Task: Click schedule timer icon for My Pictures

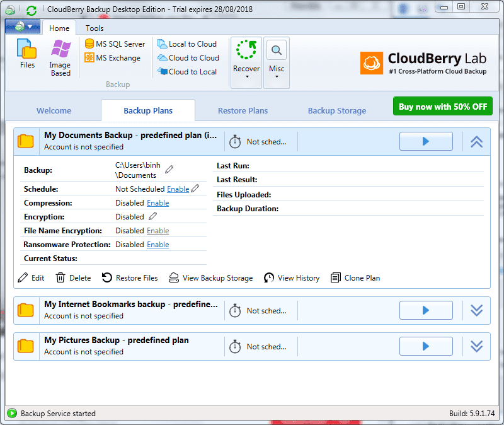Action: click(x=235, y=347)
